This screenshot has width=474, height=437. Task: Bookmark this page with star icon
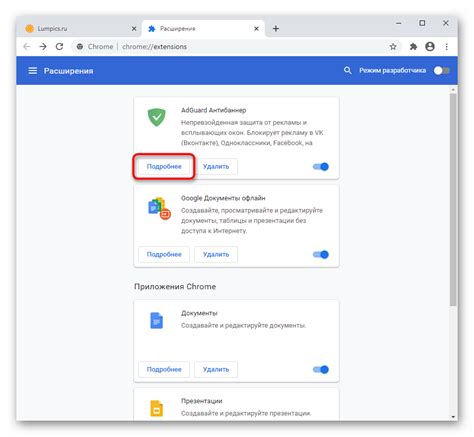coord(393,47)
